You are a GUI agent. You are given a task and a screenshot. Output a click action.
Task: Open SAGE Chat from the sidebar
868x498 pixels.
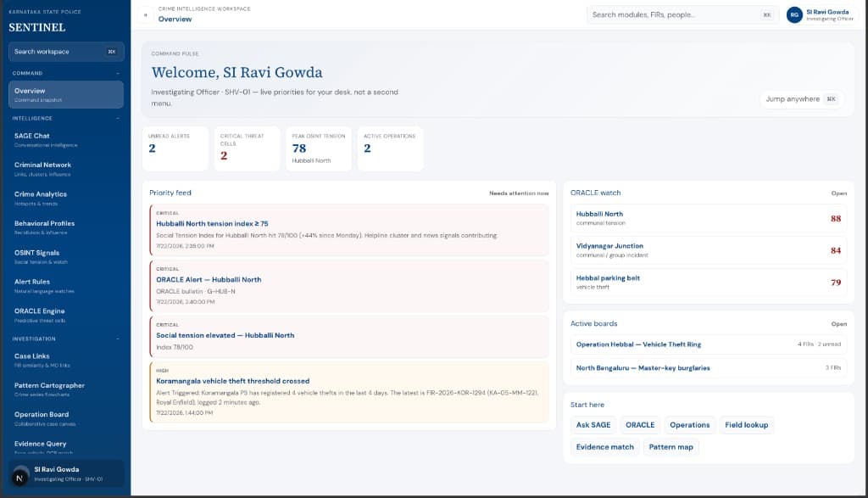pos(66,140)
